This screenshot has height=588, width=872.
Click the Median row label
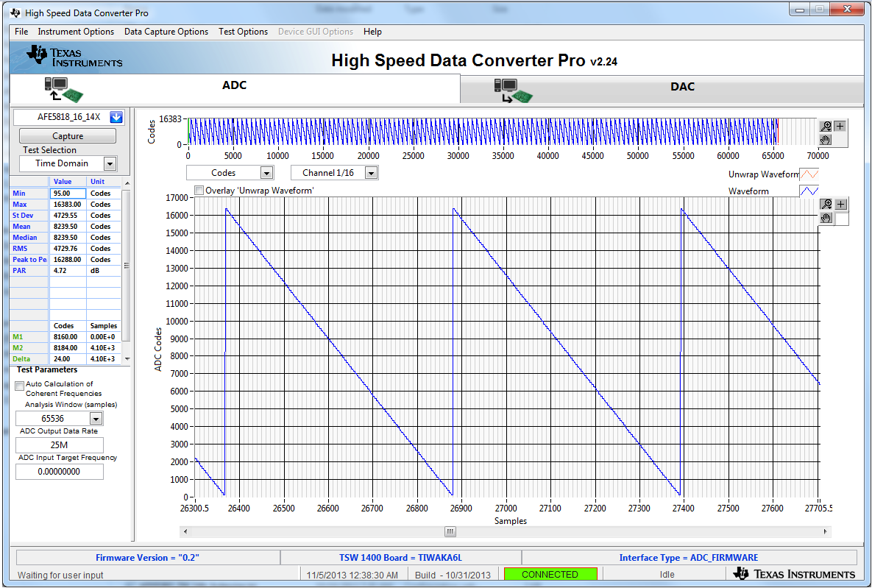pyautogui.click(x=29, y=238)
